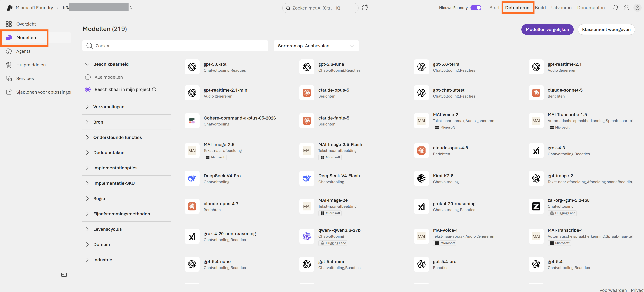Open the Voorwaarden link
644x292 pixels.
pos(613,290)
